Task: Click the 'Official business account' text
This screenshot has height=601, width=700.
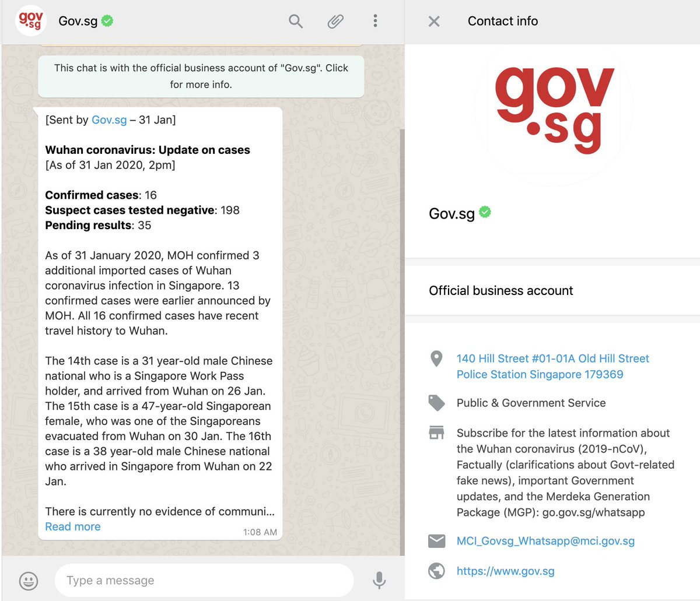Action: (501, 290)
